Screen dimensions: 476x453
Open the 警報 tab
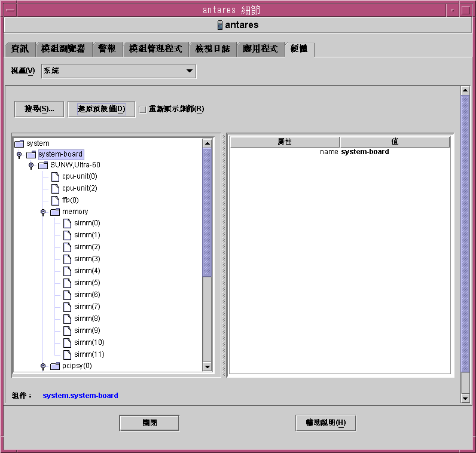[107, 49]
